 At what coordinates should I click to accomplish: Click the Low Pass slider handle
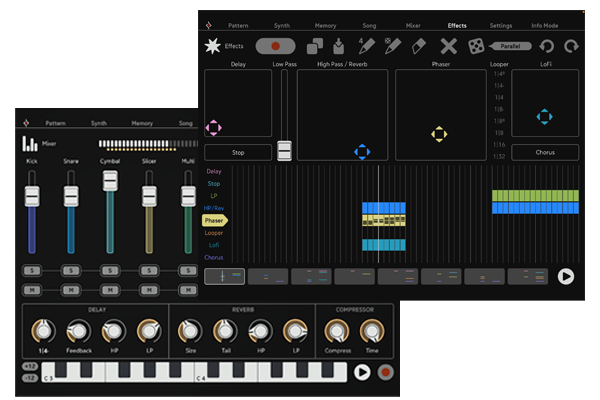coord(284,150)
